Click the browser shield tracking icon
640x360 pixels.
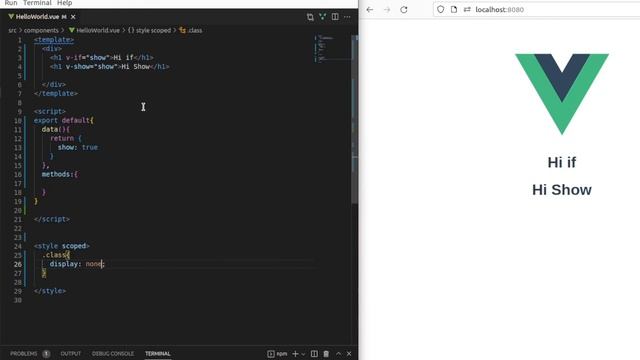(440, 9)
